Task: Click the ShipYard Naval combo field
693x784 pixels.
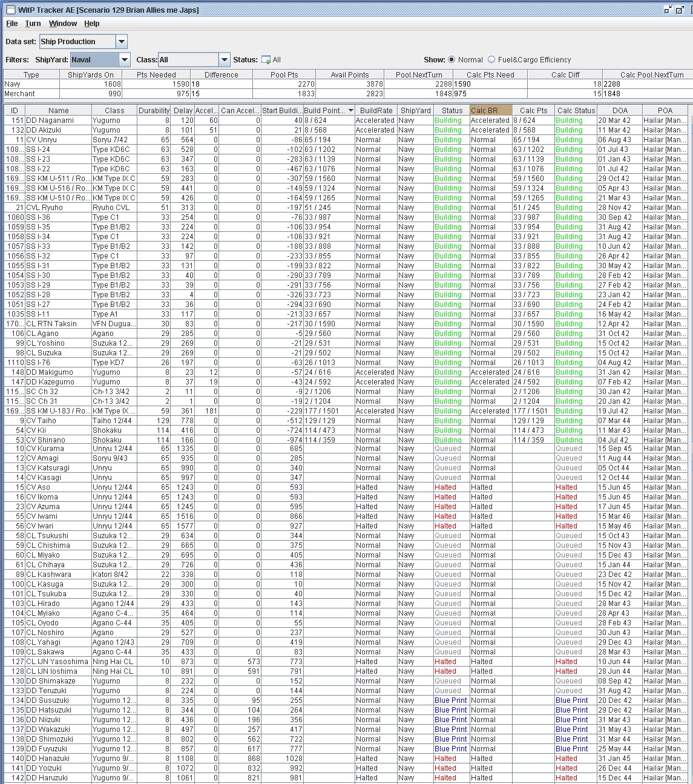Action: coord(94,60)
